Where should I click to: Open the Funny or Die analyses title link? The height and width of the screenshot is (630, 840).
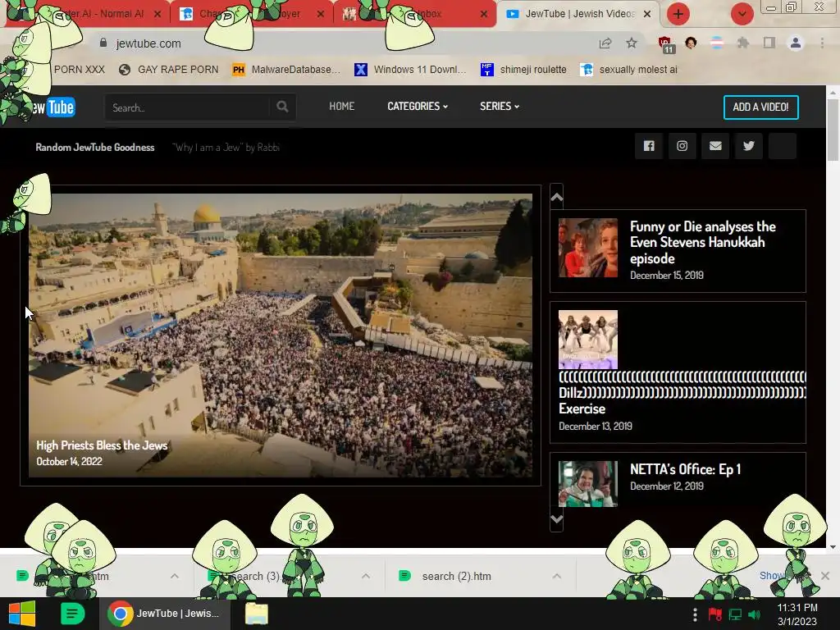click(702, 242)
